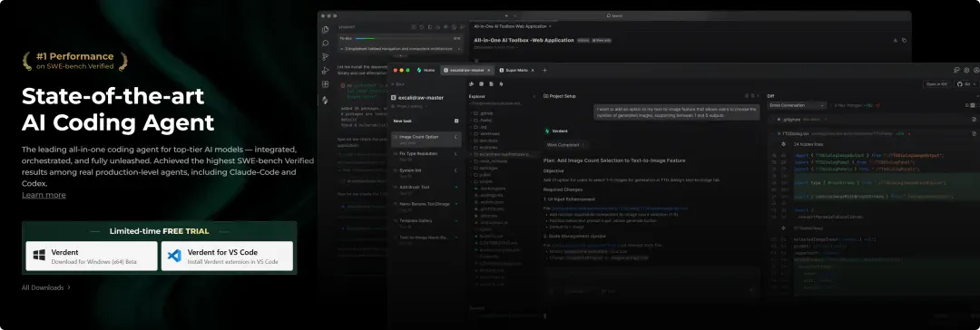Viewport: 980px width, 330px height.
Task: Open Run and Debug in activity bar
Action: tap(325, 71)
